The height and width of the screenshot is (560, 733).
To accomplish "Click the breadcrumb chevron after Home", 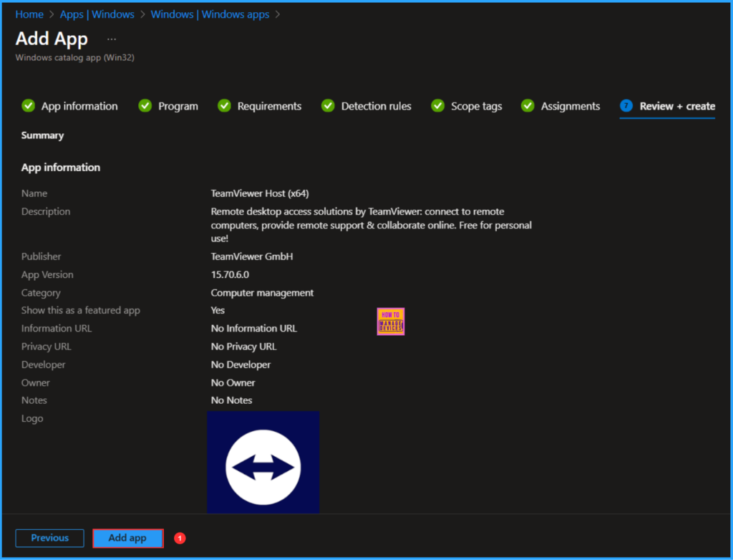I will 50,14.
